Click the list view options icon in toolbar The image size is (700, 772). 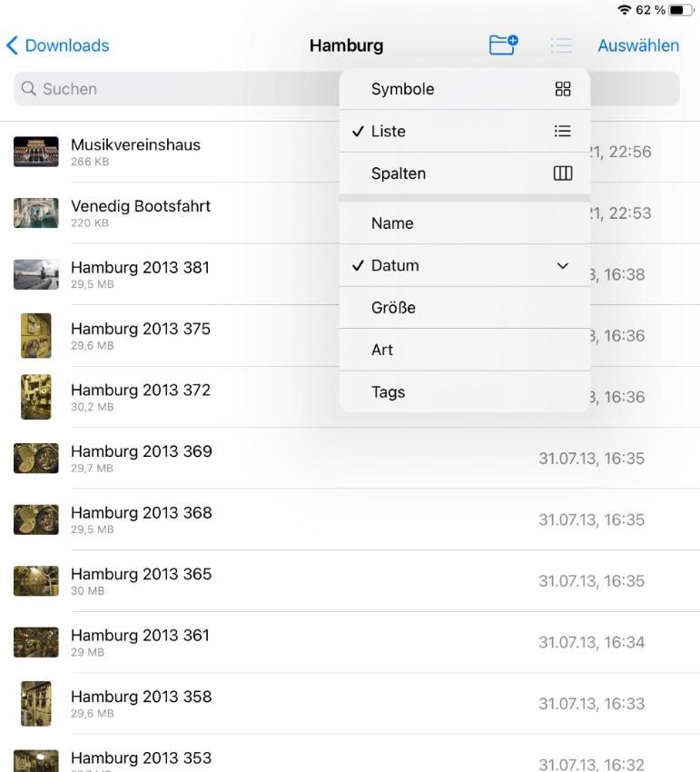(x=561, y=45)
